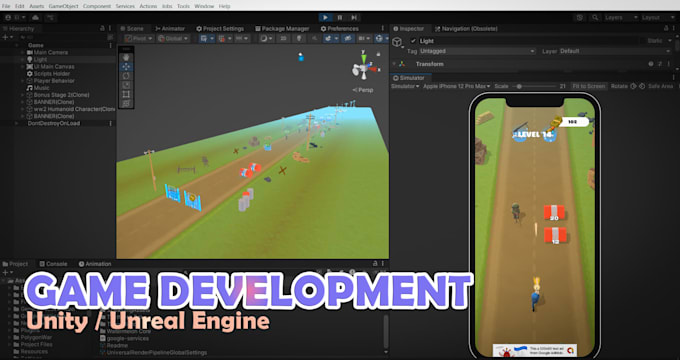Viewport: 680px width, 360px height.
Task: Toggle the Persp projection label
Action: [363, 90]
